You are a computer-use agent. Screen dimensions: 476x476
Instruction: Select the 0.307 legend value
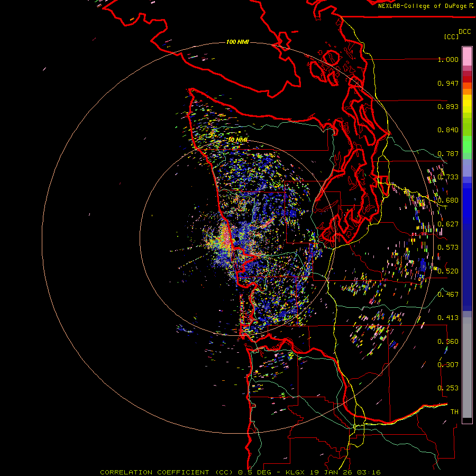448,364
